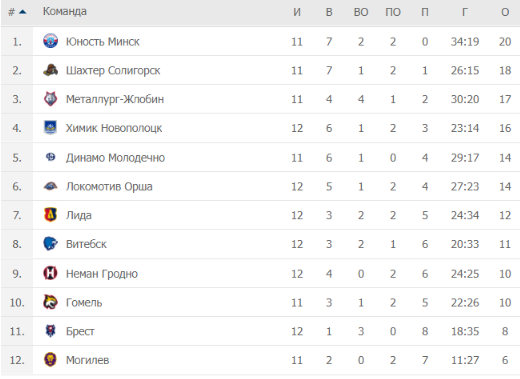Sort by the ПО overtime losses header
520x379 pixels.
[x=393, y=12]
